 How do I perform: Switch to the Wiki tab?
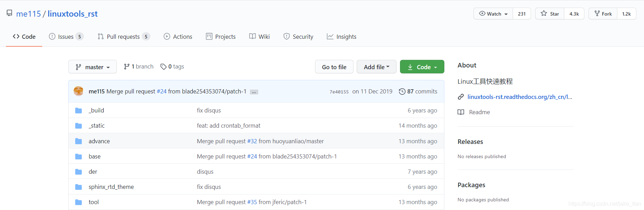pyautogui.click(x=259, y=37)
